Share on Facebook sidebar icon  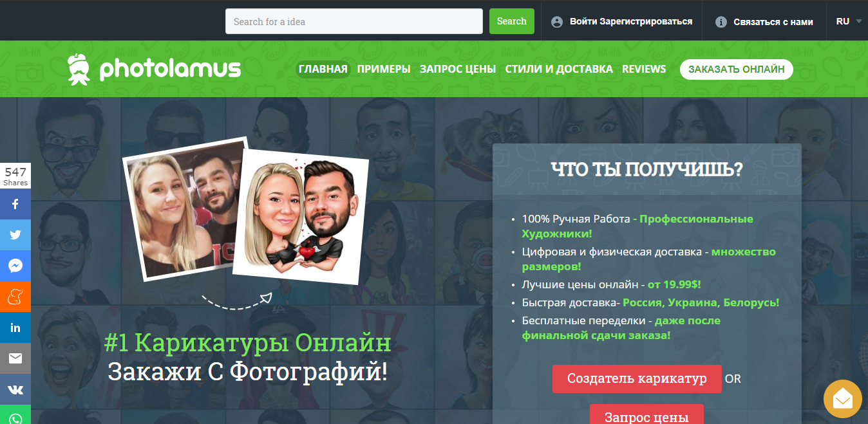(15, 205)
